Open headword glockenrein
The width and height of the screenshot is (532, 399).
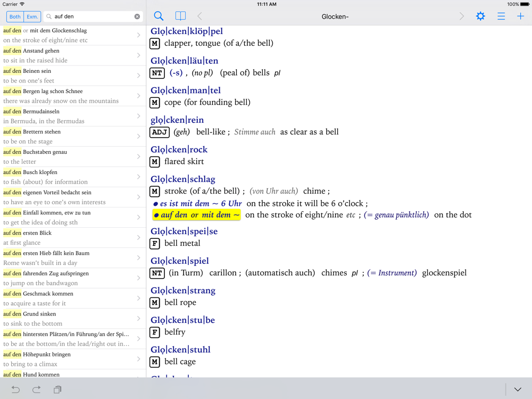tap(177, 120)
